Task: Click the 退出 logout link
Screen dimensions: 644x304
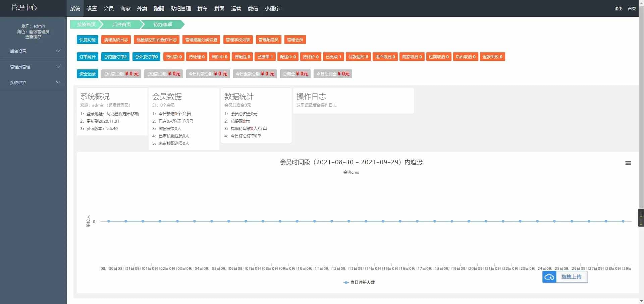Action: click(618, 9)
